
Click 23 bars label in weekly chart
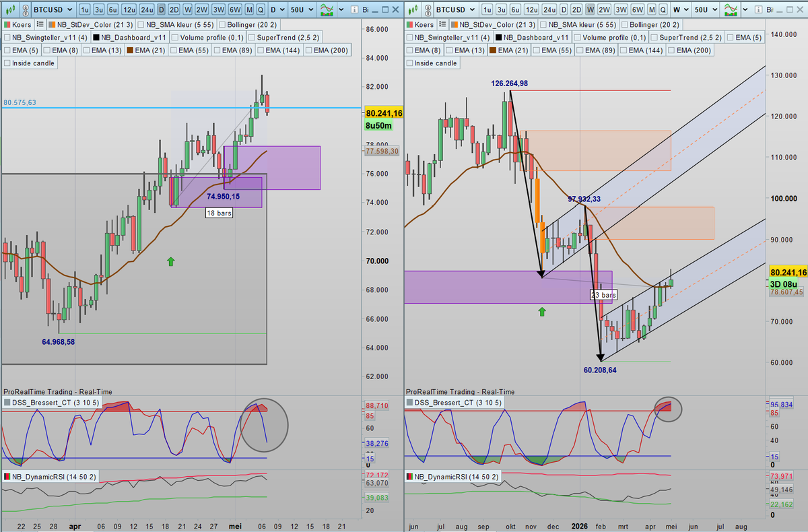click(x=603, y=295)
